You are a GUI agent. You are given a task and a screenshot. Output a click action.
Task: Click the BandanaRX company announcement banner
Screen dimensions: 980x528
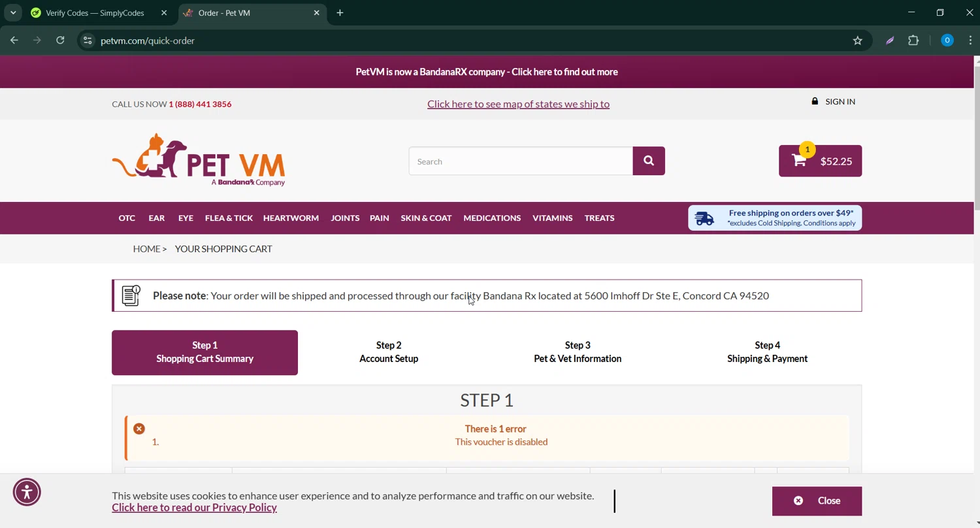[x=487, y=72]
